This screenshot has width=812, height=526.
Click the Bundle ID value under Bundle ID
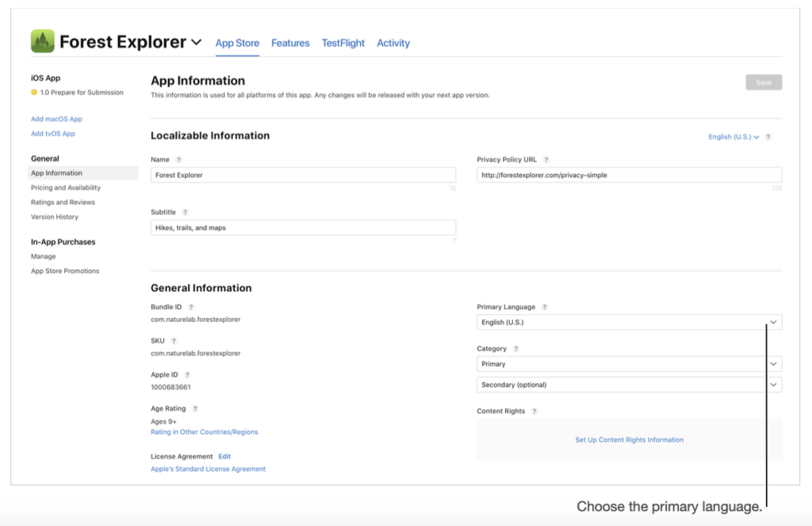tap(196, 319)
